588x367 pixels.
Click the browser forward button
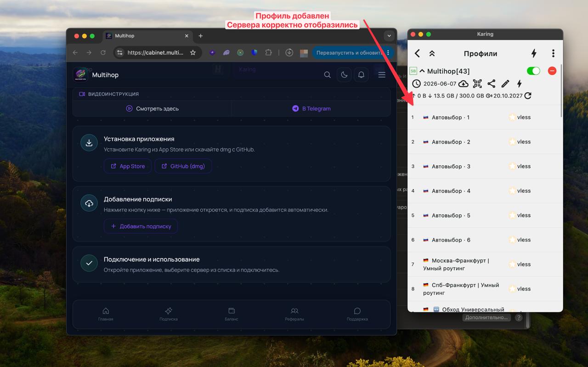(x=89, y=53)
